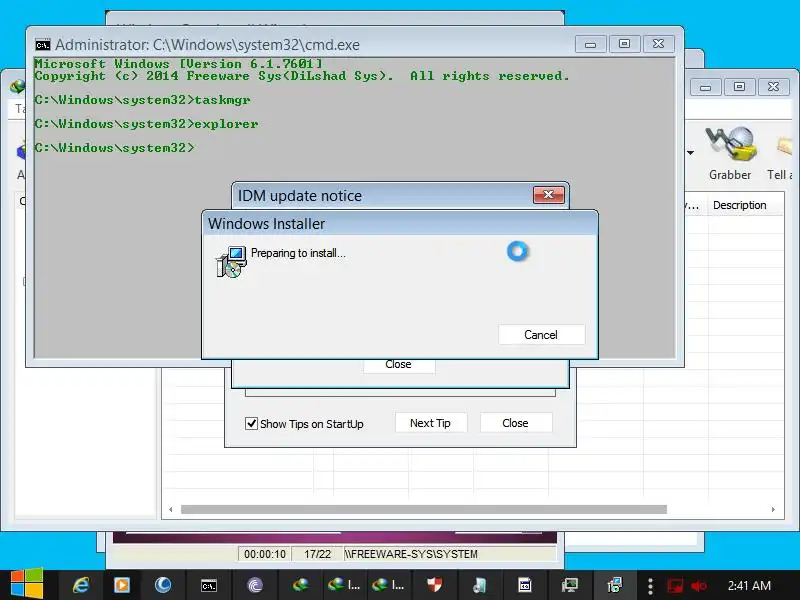Screen dimensions: 800x600
Task: Click the muted volume tray icon
Action: 698,586
